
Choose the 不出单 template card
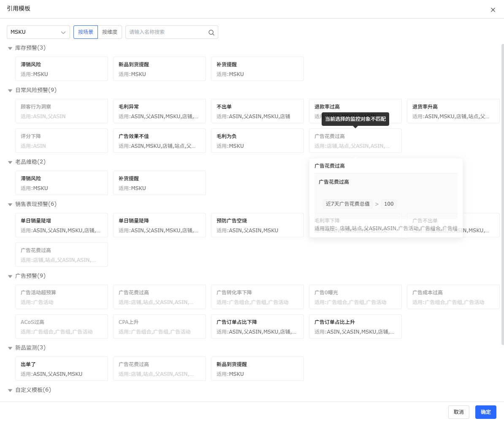pos(257,111)
